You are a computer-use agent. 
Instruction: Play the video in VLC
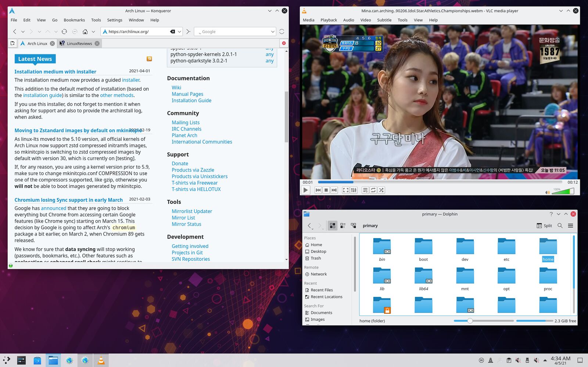[x=305, y=190]
